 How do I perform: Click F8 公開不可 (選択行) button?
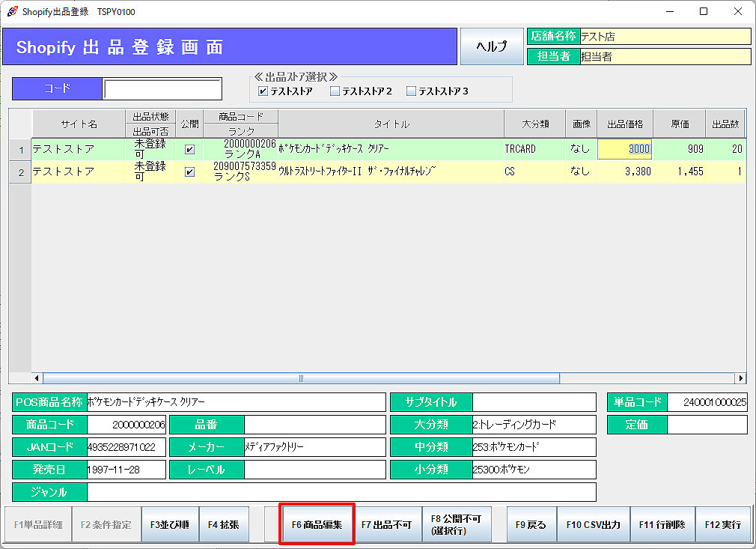[x=456, y=524]
